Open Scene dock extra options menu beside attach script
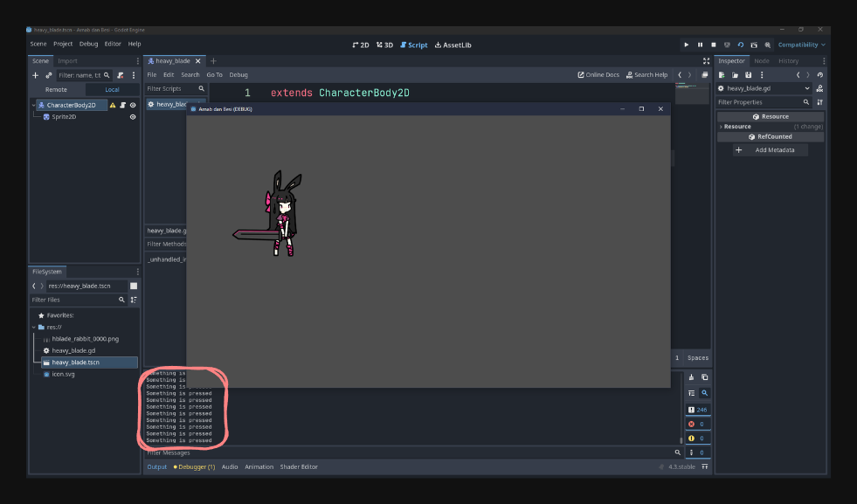The width and height of the screenshot is (857, 504). coord(134,75)
